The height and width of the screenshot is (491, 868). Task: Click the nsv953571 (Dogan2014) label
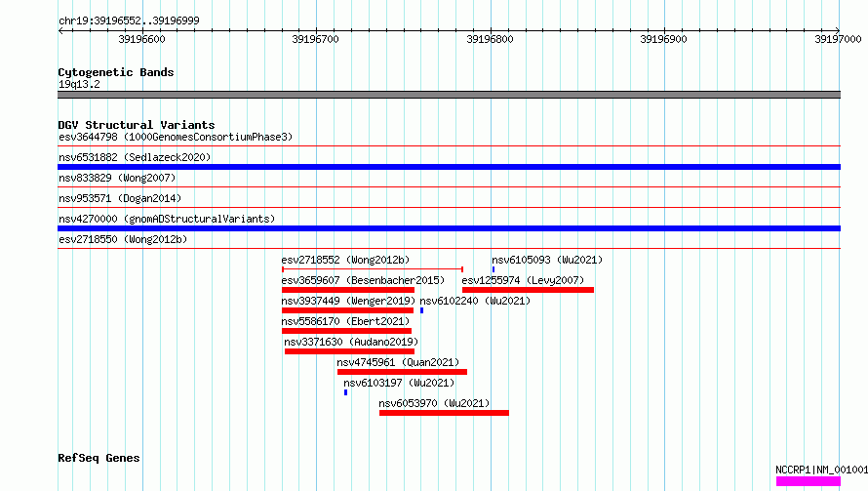coord(120,198)
